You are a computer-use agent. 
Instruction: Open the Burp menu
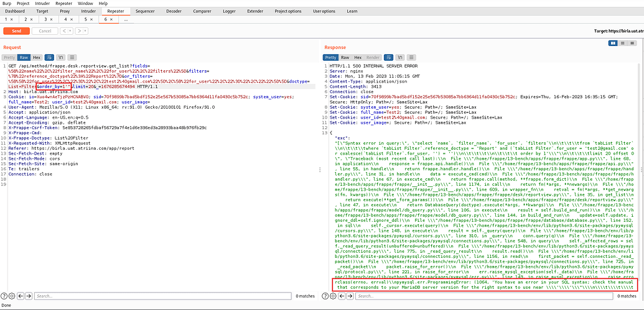[x=7, y=3]
